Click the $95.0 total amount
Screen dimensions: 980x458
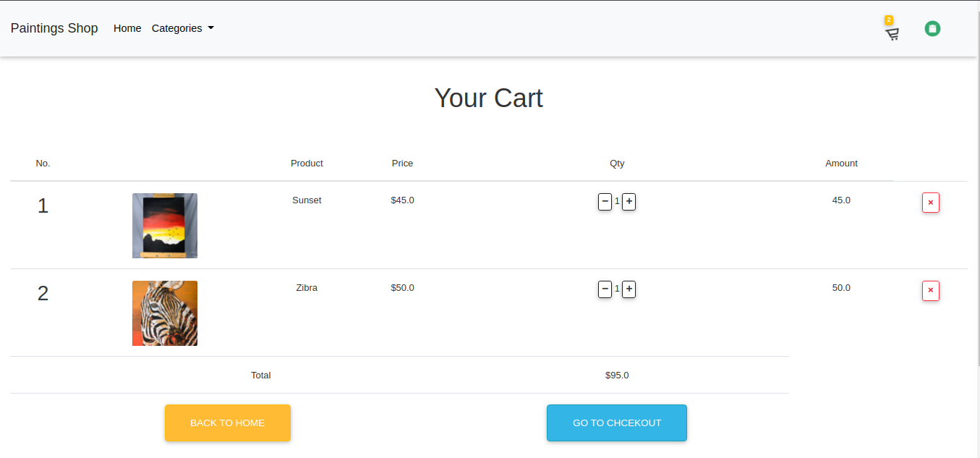click(x=617, y=376)
